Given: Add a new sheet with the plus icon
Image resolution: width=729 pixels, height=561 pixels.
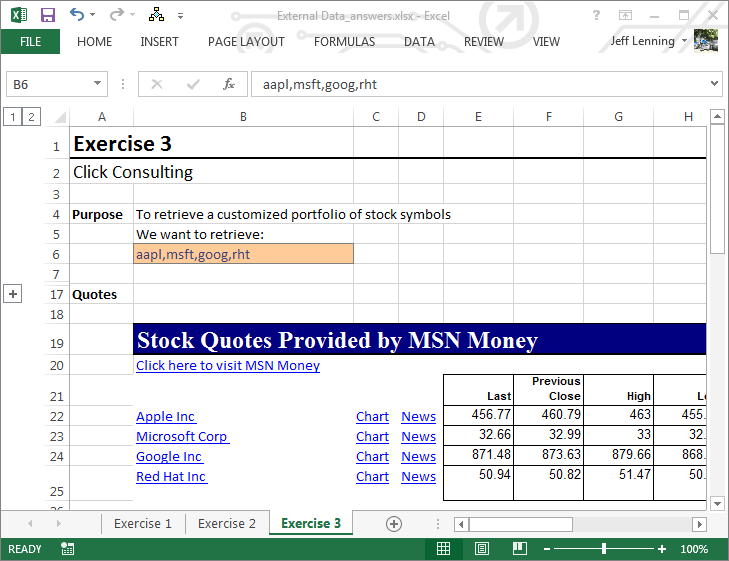Looking at the screenshot, I should (x=394, y=524).
